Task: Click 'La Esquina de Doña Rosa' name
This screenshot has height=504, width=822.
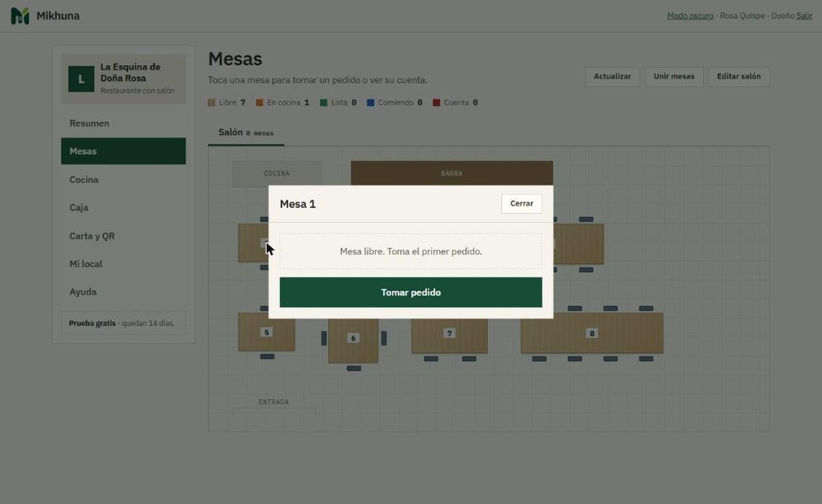Action: coord(131,73)
